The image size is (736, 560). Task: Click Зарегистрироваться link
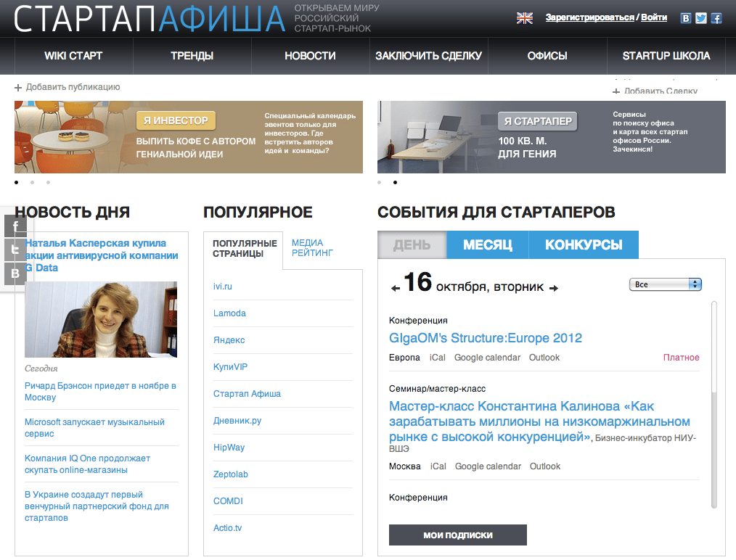click(x=589, y=17)
